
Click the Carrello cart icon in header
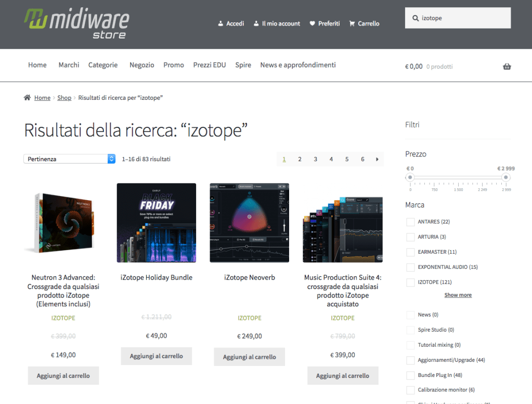click(352, 23)
